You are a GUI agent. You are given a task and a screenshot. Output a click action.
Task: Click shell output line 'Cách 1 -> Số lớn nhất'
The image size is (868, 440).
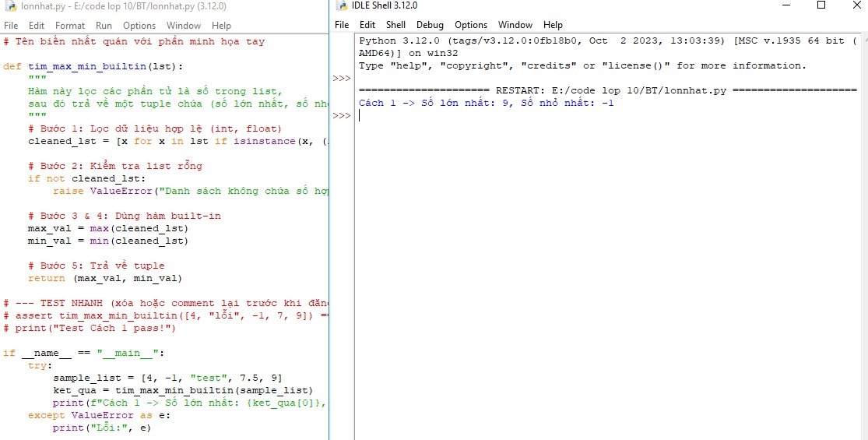[x=486, y=103]
